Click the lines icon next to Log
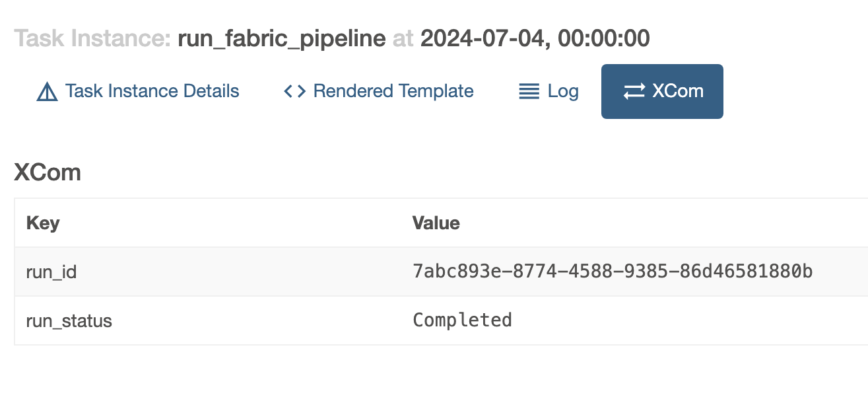868x407 pixels. [529, 91]
